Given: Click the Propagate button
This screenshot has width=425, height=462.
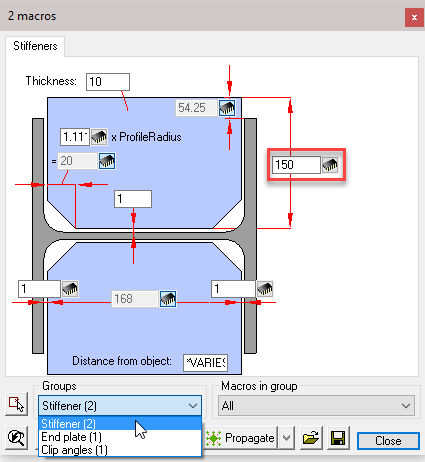Looking at the screenshot, I should 240,438.
